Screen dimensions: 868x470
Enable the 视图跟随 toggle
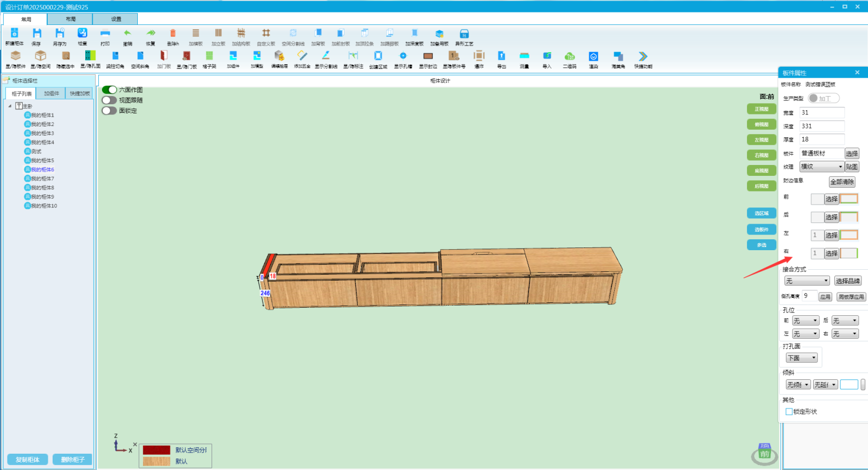tap(110, 100)
